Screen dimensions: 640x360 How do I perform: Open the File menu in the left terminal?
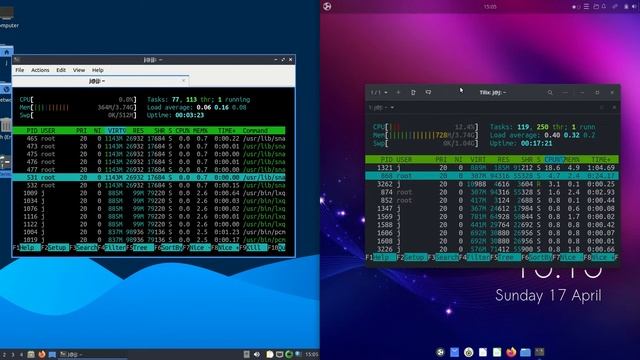pos(20,70)
